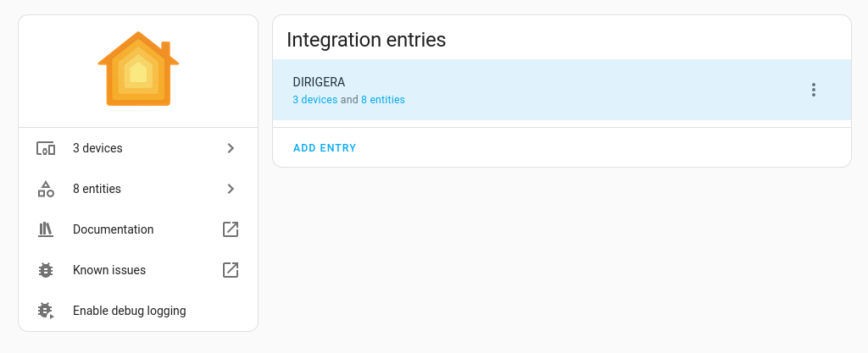
Task: Click the bug-play icon for debug logging
Action: (46, 311)
